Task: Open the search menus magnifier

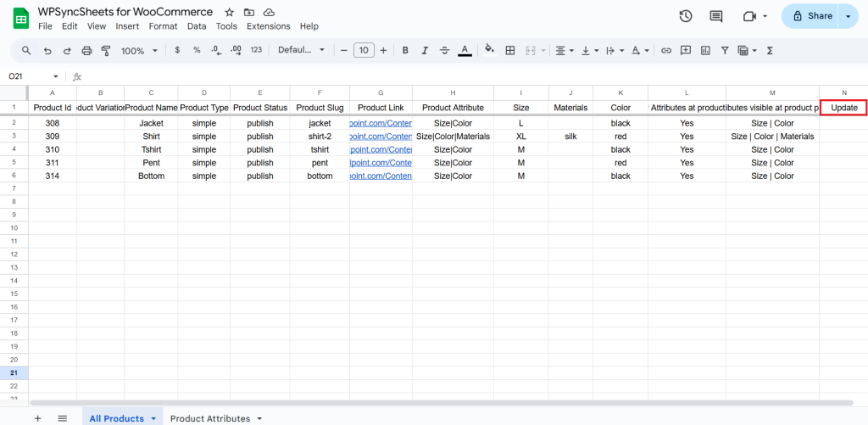Action: point(26,50)
